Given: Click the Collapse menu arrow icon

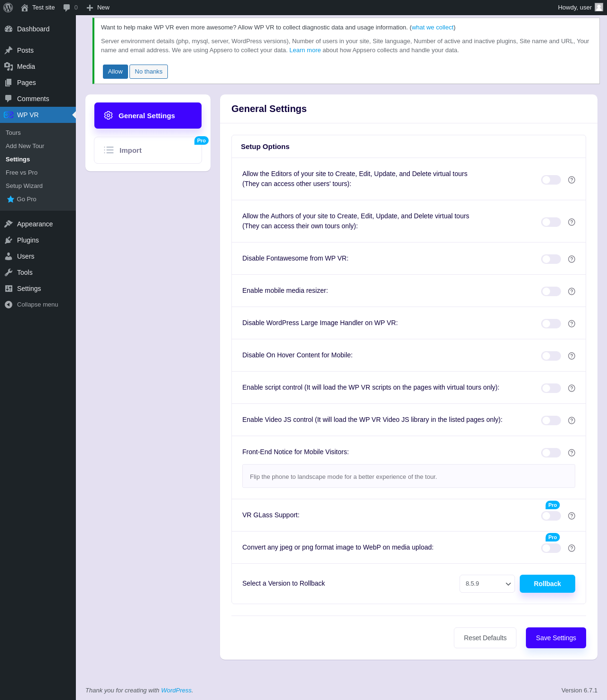Looking at the screenshot, I should (x=9, y=305).
